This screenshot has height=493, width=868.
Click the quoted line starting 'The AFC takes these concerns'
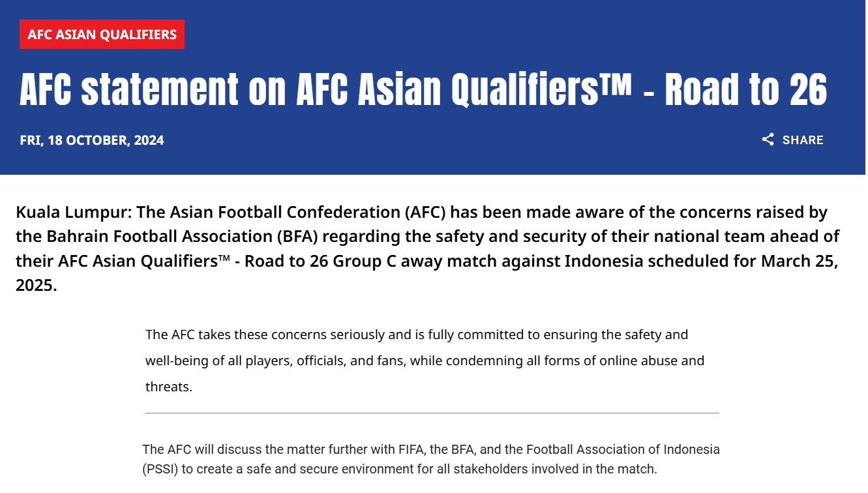click(417, 335)
